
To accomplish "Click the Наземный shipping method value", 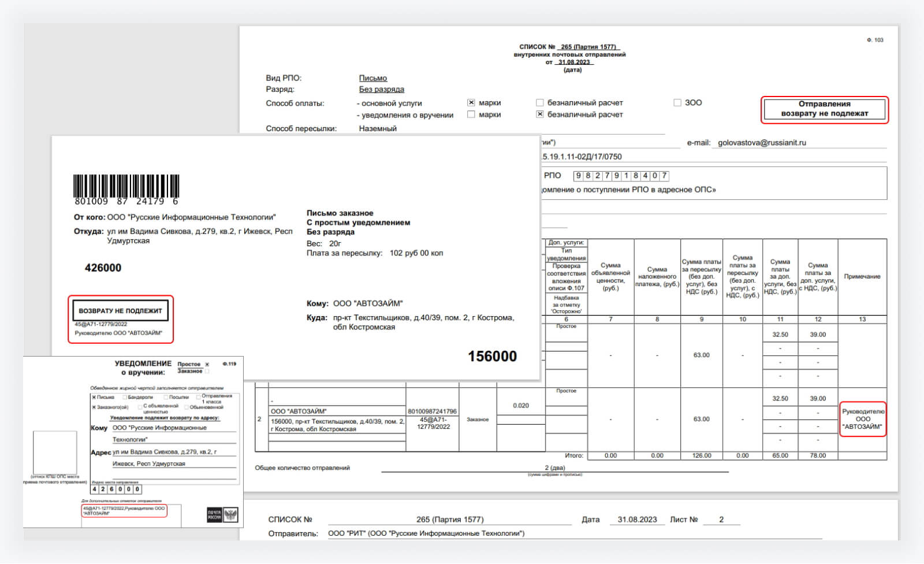I will coord(378,128).
